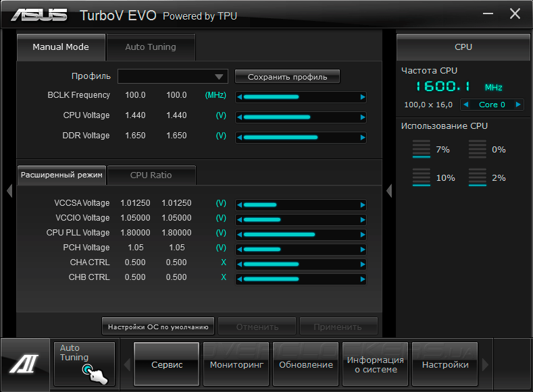Open Настройки menu
Screen dimensions: 533x392
tap(445, 364)
